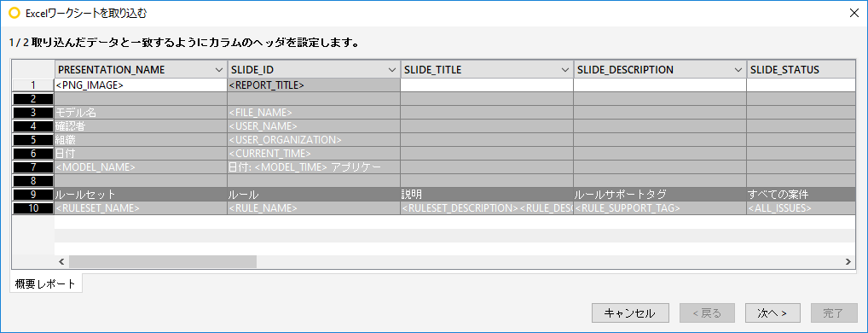Click the yellow circle application icon in title bar
The width and height of the screenshot is (868, 333).
coord(14,13)
